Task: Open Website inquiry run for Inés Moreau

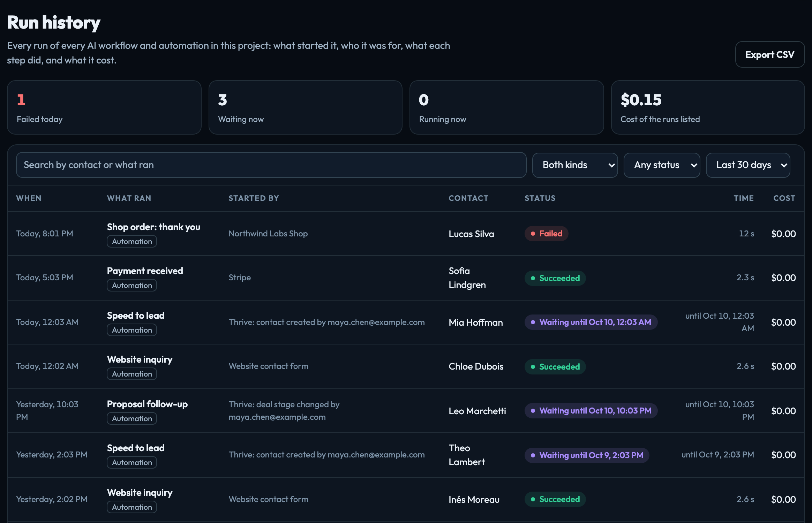Action: coord(140,493)
